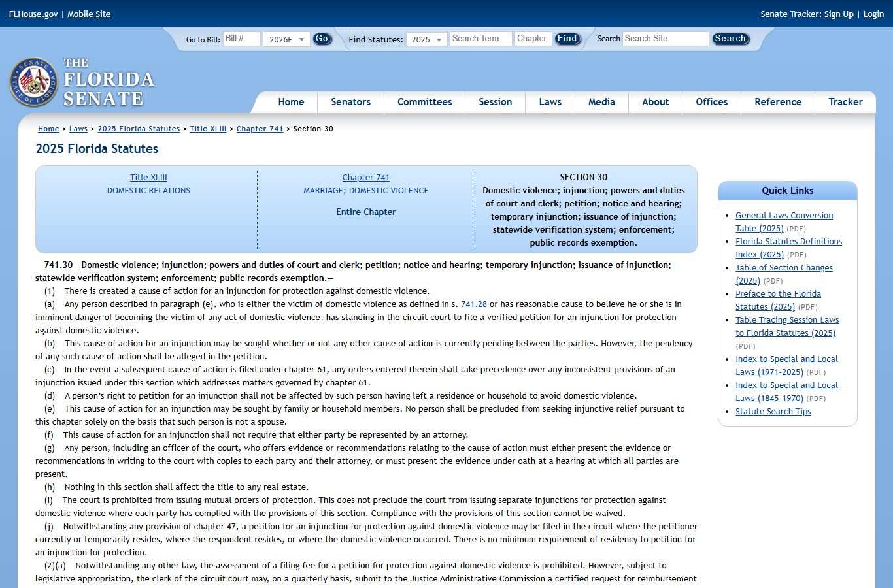893x588 pixels.
Task: Open Table Tracing Session Laws link
Action: 787,326
